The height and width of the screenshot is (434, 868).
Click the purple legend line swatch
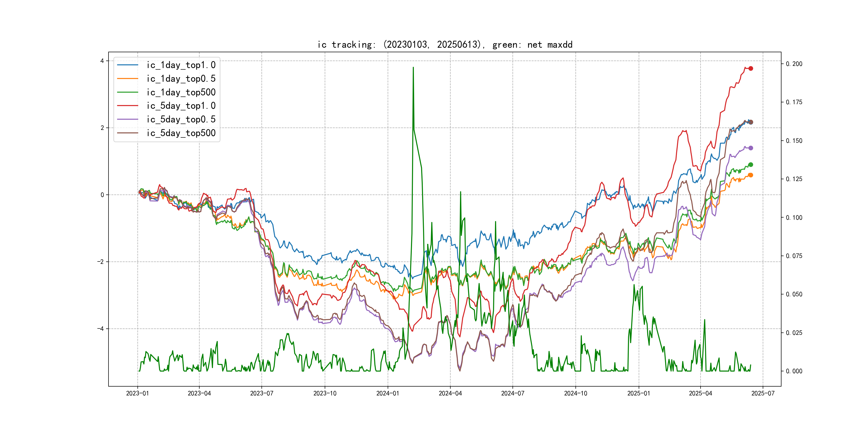(x=127, y=119)
